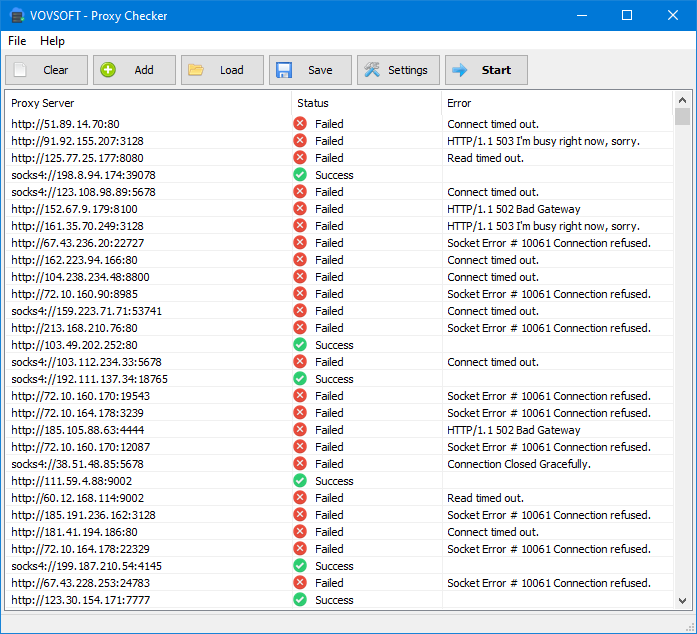
Task: Click the vertical scrollbar thumb
Action: click(x=683, y=117)
